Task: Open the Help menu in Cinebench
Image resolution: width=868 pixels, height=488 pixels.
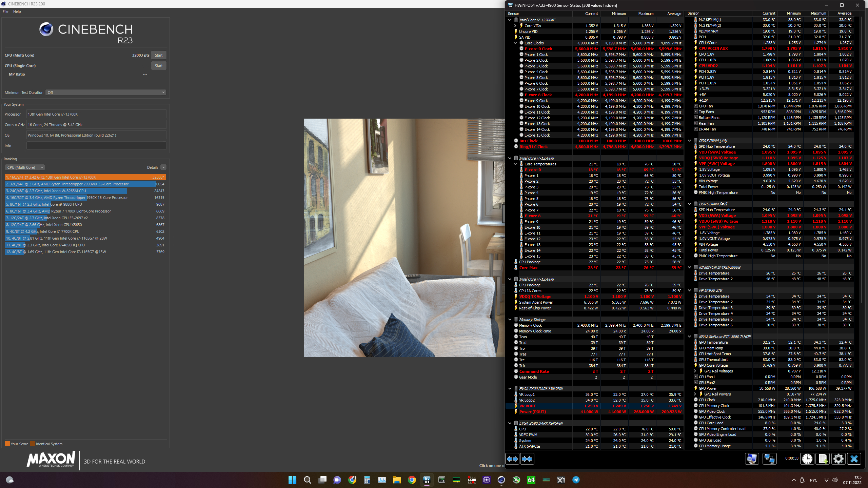Action: click(x=17, y=12)
